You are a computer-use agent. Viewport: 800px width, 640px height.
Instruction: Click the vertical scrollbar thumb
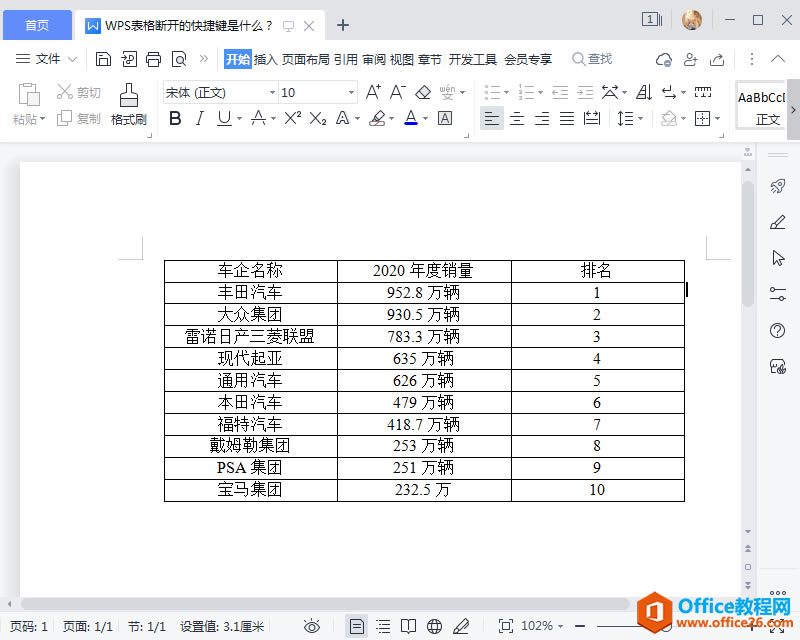(748, 244)
